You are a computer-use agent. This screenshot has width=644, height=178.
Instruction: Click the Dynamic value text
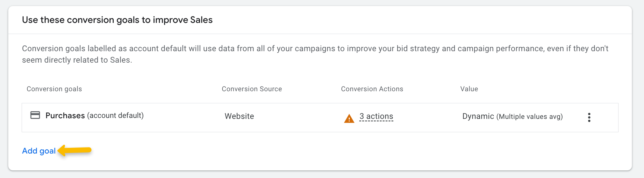click(x=478, y=116)
